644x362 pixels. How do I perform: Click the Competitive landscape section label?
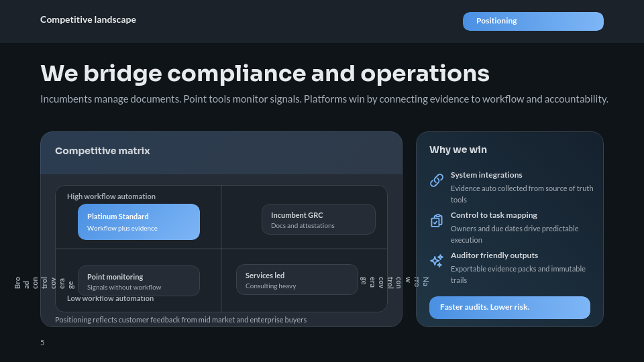pyautogui.click(x=88, y=20)
